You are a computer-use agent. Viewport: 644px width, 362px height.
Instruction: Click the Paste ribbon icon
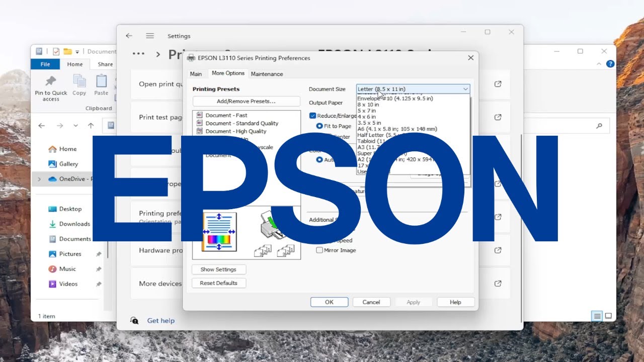(x=101, y=81)
